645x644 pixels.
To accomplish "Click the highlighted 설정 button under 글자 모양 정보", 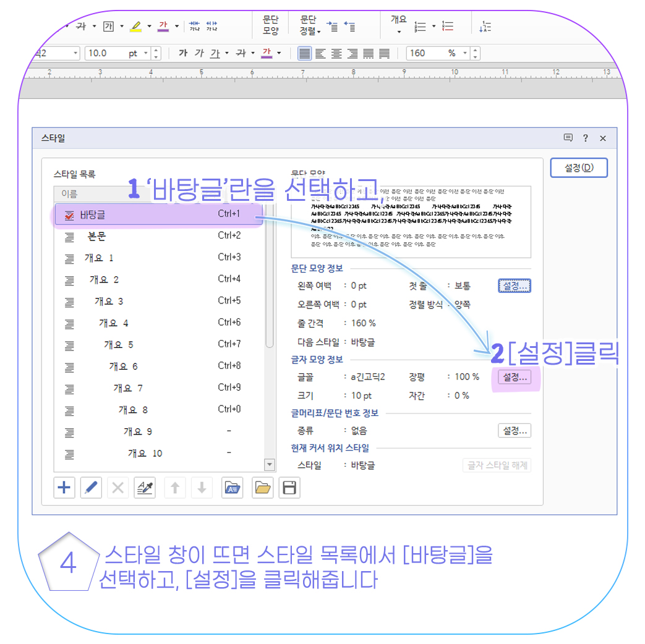I will 515,378.
